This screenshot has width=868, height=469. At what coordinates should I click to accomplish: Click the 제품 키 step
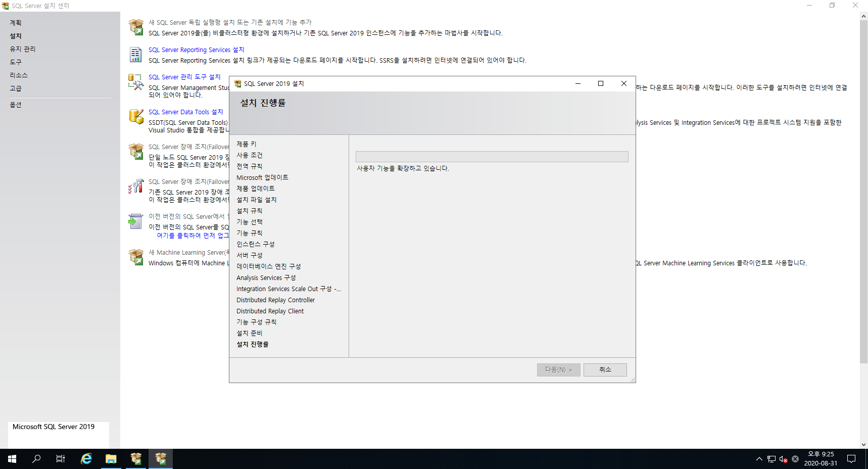tap(247, 144)
